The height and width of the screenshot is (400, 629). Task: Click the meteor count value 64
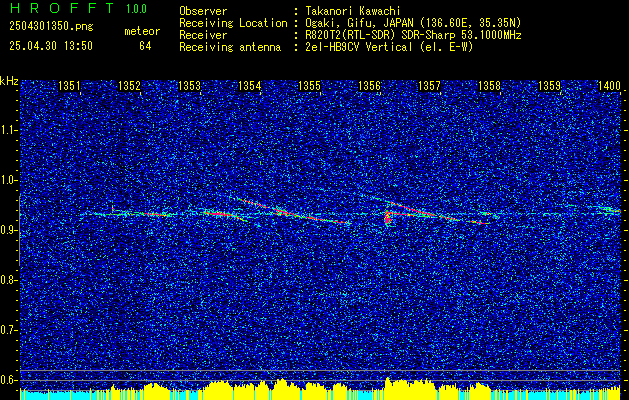pos(145,46)
